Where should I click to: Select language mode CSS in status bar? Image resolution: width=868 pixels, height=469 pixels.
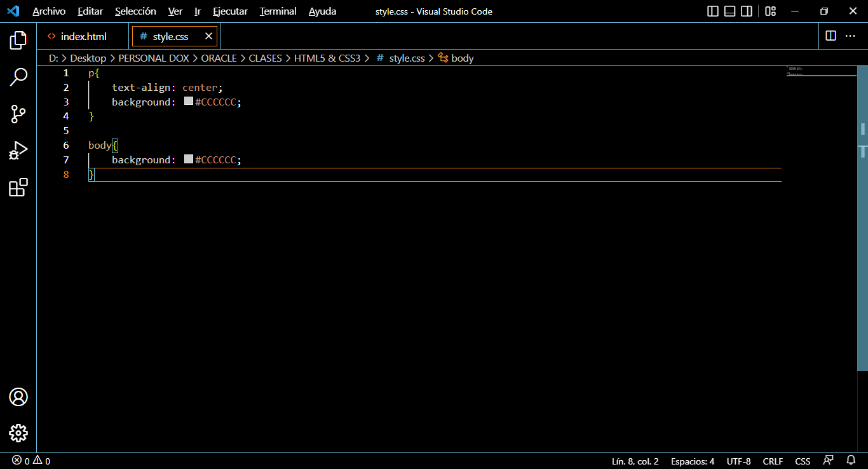[803, 461]
